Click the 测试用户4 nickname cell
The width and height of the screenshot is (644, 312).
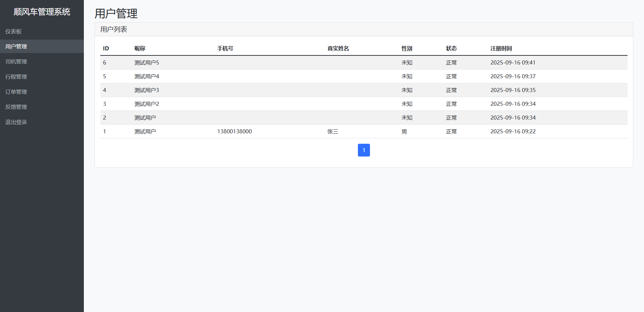pos(147,76)
